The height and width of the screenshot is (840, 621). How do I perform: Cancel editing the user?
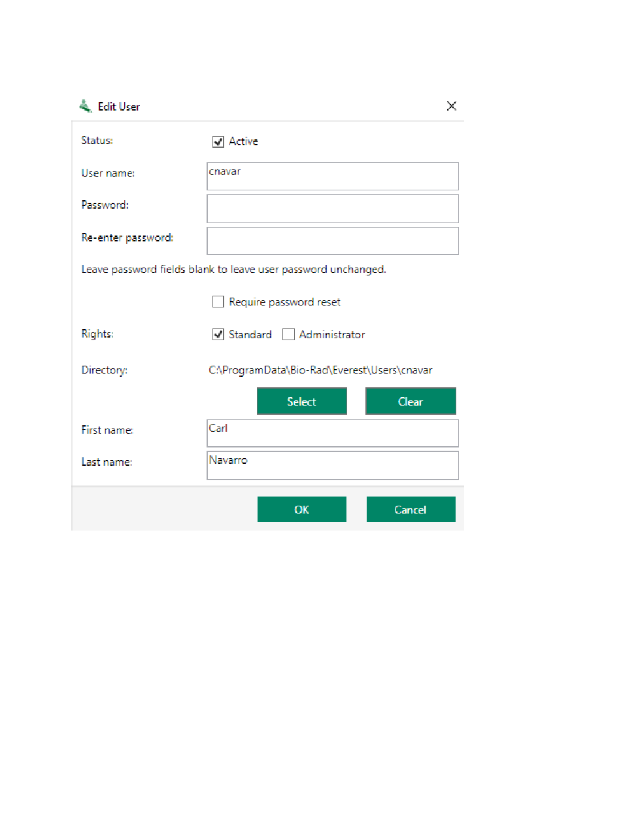411,510
